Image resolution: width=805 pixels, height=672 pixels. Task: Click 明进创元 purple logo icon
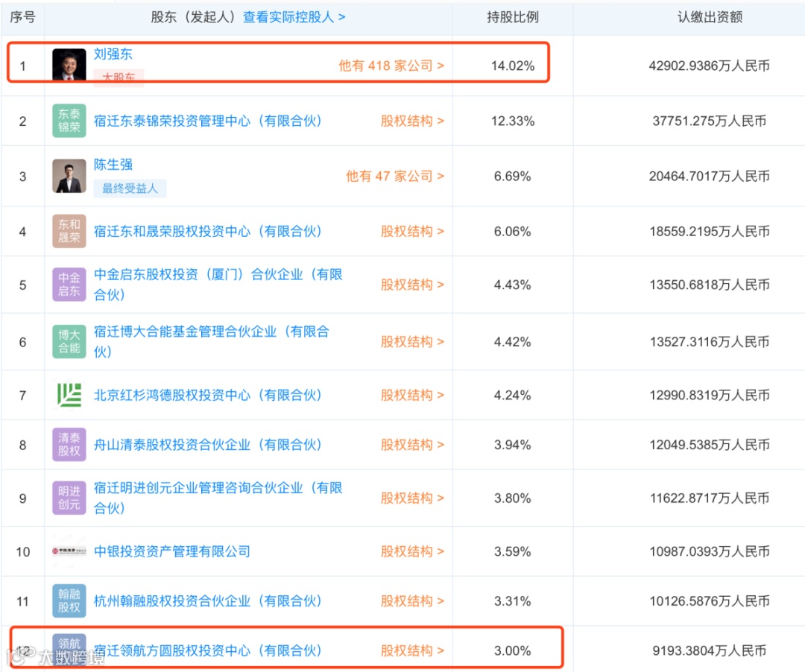click(69, 498)
